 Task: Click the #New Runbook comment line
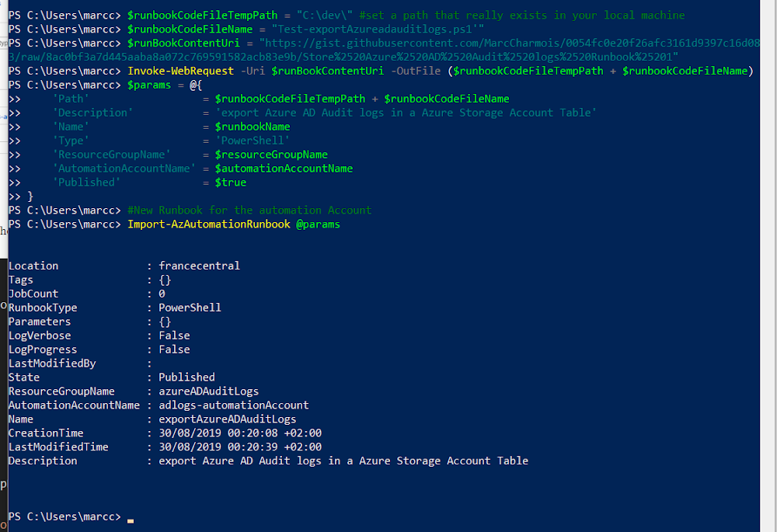click(x=249, y=210)
